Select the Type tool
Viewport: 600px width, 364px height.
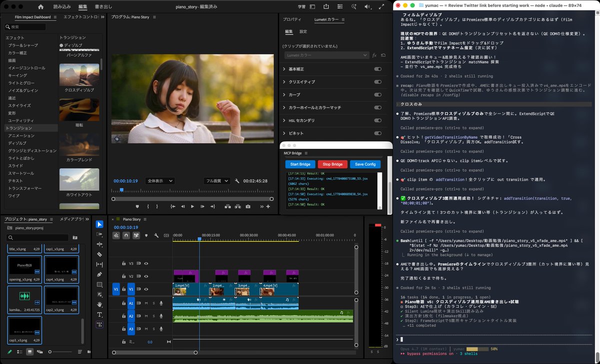(x=99, y=314)
